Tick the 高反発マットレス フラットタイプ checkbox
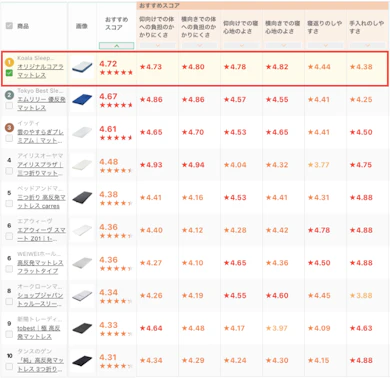The image size is (390, 378). click(x=9, y=269)
